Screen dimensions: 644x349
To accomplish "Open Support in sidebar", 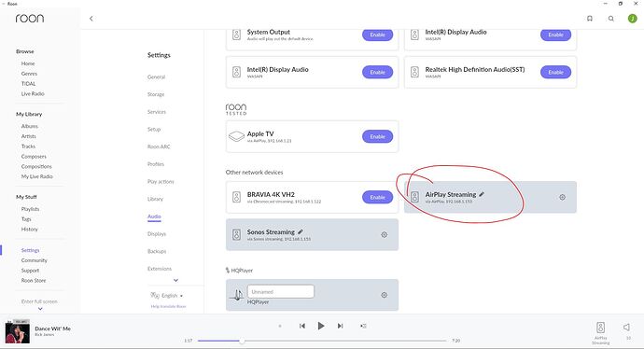I will click(x=30, y=271).
